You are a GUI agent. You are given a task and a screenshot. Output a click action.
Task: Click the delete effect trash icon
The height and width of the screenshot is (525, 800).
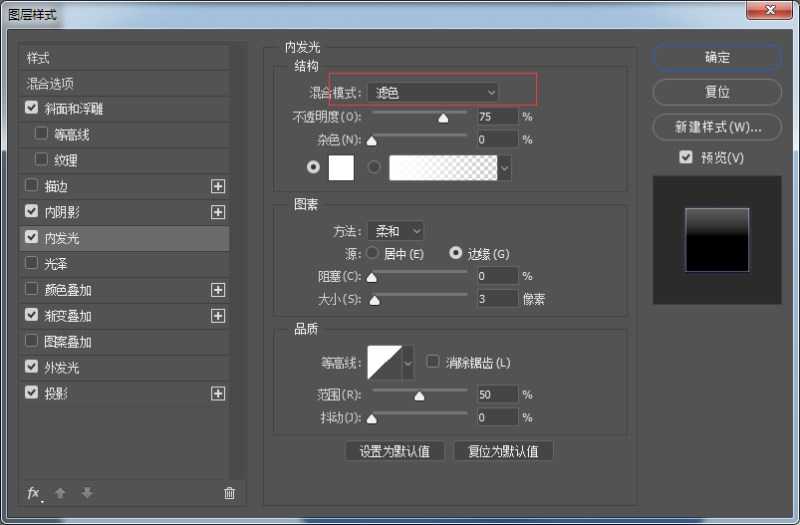coord(229,493)
